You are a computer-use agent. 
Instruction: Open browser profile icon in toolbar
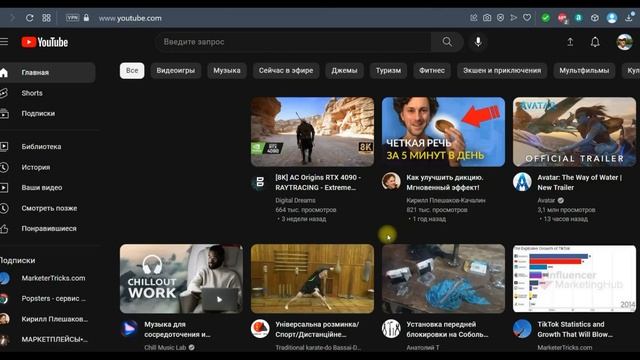tap(611, 18)
